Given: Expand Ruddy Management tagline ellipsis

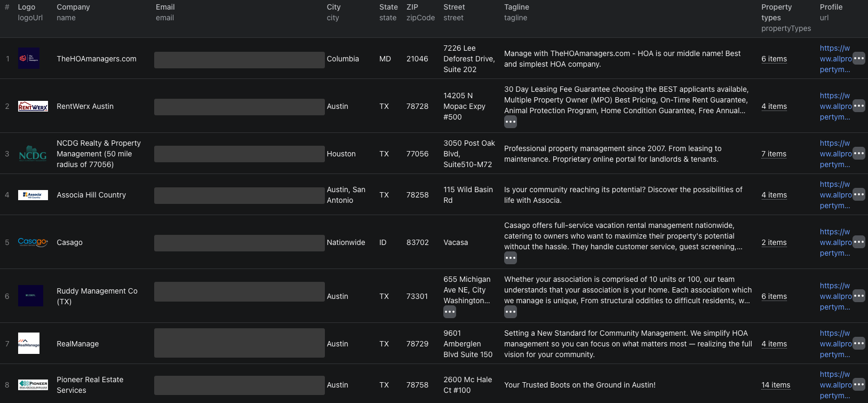Looking at the screenshot, I should pyautogui.click(x=511, y=312).
